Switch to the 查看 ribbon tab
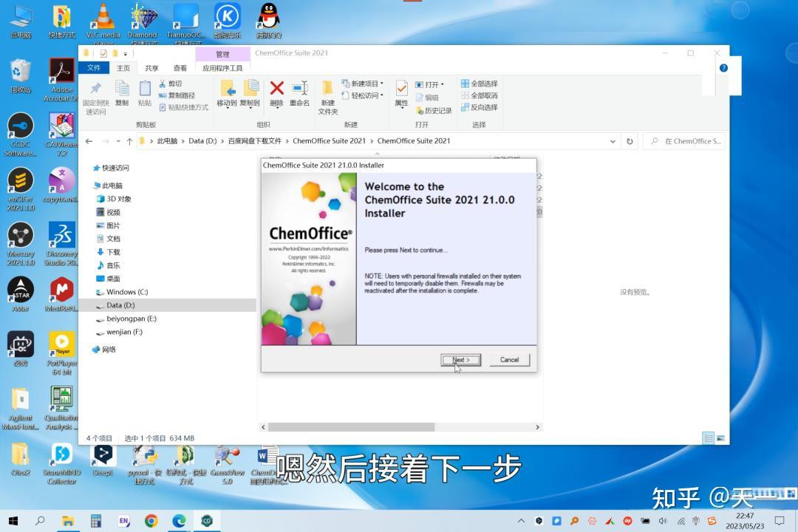The width and height of the screenshot is (798, 532). click(x=180, y=67)
